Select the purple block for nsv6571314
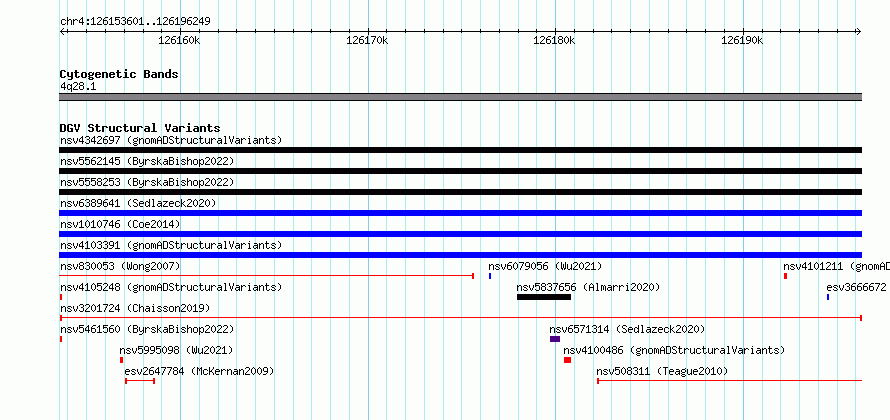Image resolution: width=890 pixels, height=420 pixels. [x=555, y=339]
